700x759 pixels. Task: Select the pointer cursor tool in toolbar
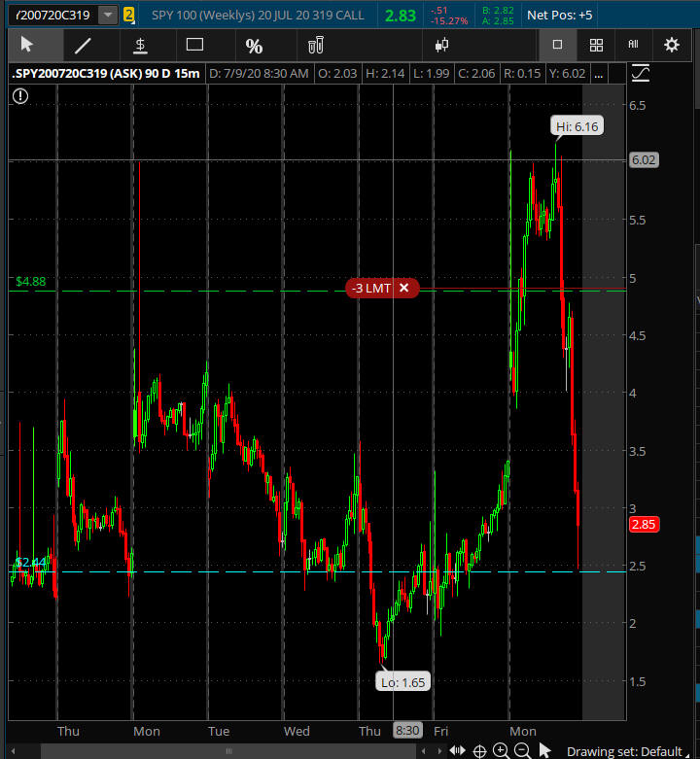click(26, 45)
